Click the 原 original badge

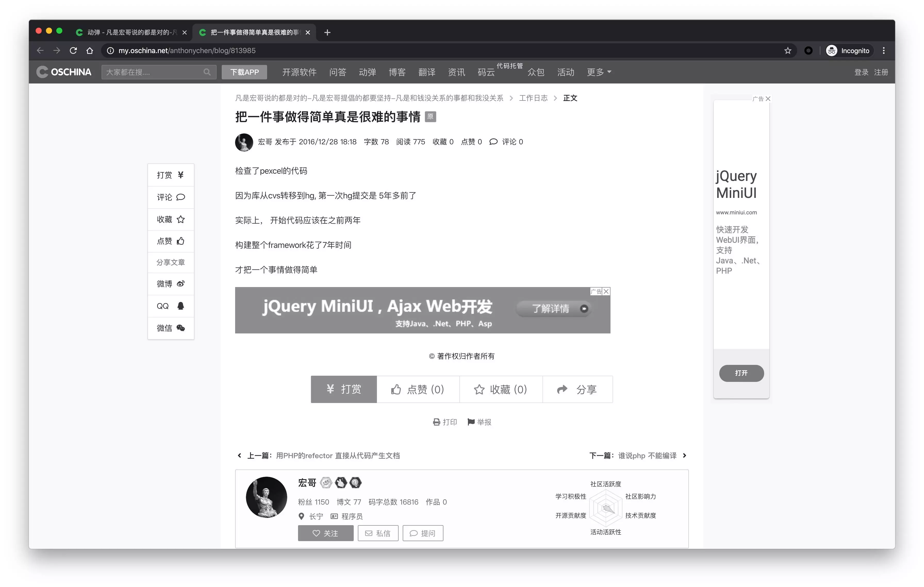tap(431, 116)
